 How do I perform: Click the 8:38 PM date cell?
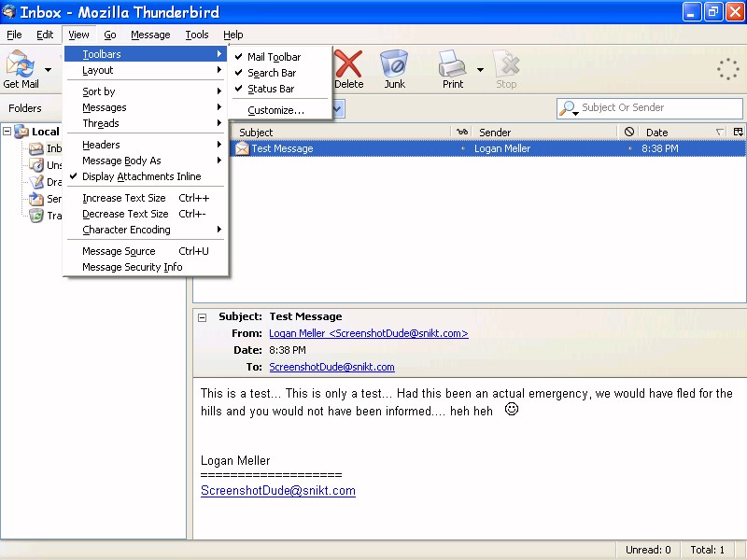click(660, 148)
